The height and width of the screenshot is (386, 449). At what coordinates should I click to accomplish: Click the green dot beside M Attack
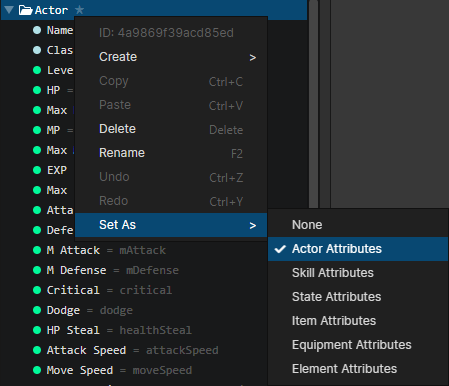[x=37, y=250]
